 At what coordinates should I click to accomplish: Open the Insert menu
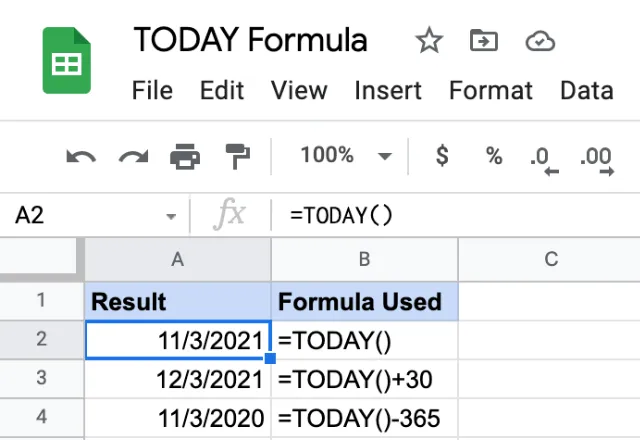pos(388,90)
